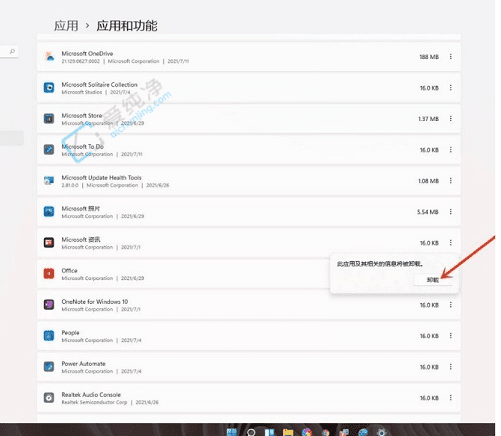Select the Microsoft Store name text
The width and height of the screenshot is (501, 436).
82,115
